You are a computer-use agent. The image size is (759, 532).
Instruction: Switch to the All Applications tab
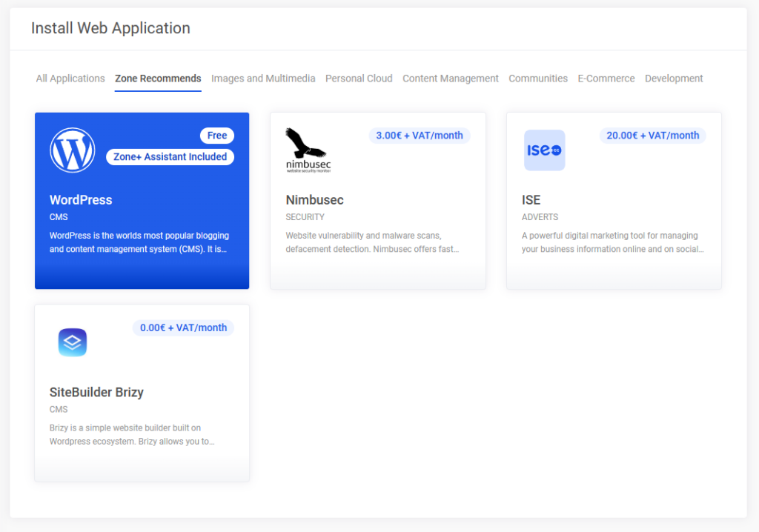[x=70, y=78]
